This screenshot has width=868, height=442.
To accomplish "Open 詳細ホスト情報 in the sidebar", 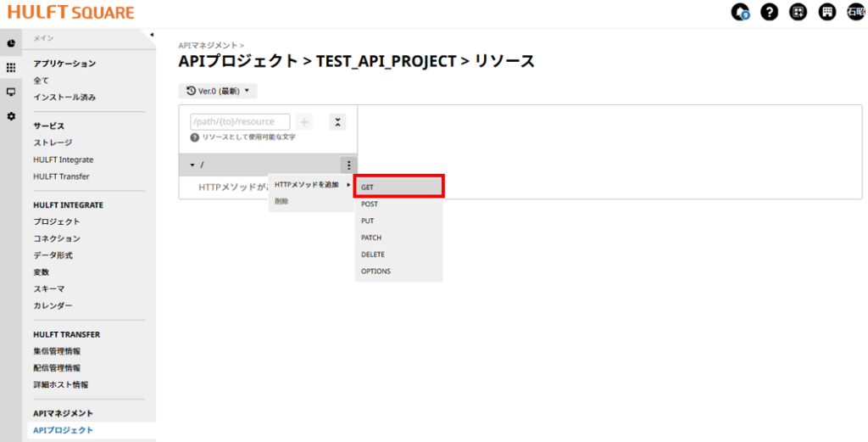I will (60, 384).
